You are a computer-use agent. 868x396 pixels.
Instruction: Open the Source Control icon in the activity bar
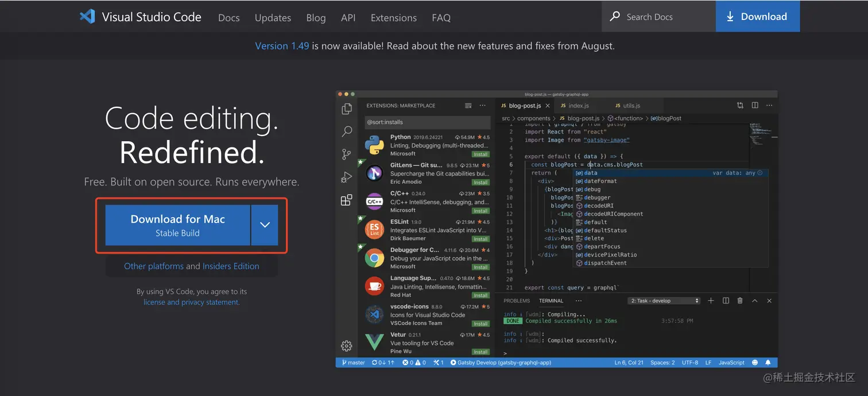pos(347,154)
